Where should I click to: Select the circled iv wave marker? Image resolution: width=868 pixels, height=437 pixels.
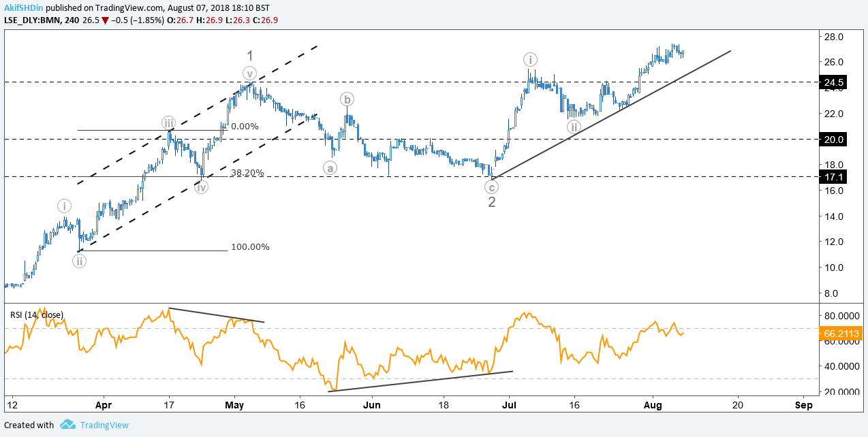tap(202, 187)
